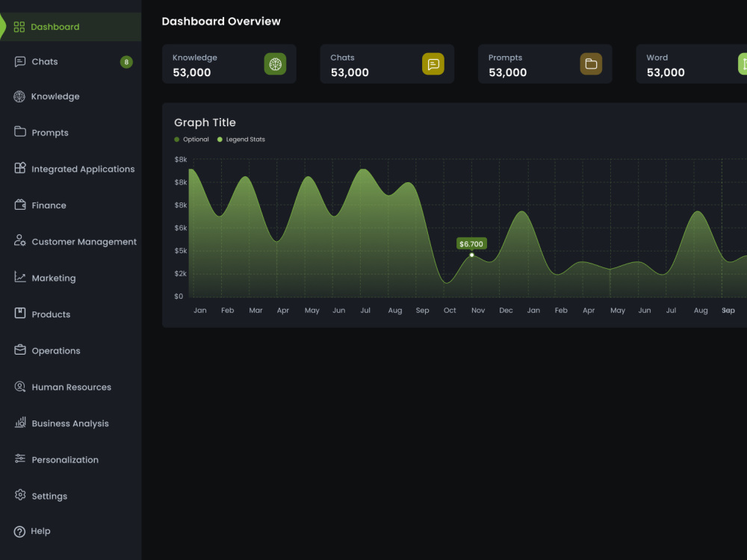Click the $5k y-axis label

tap(181, 250)
